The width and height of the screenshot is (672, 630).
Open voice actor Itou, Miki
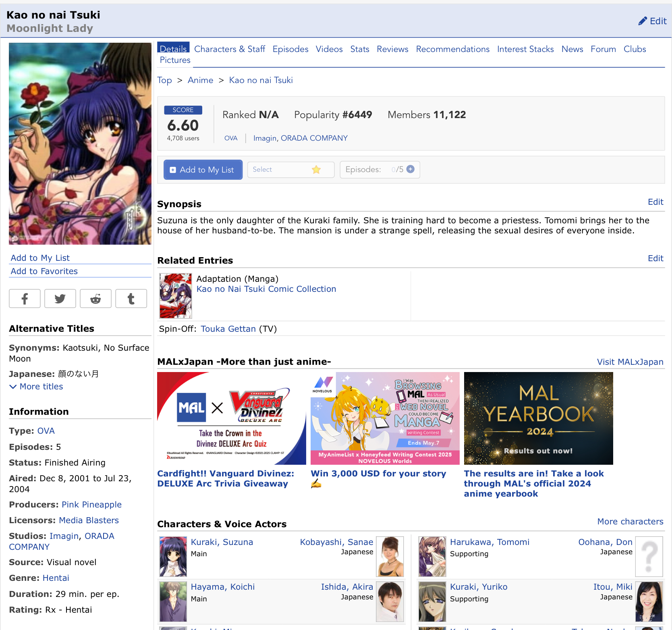613,587
